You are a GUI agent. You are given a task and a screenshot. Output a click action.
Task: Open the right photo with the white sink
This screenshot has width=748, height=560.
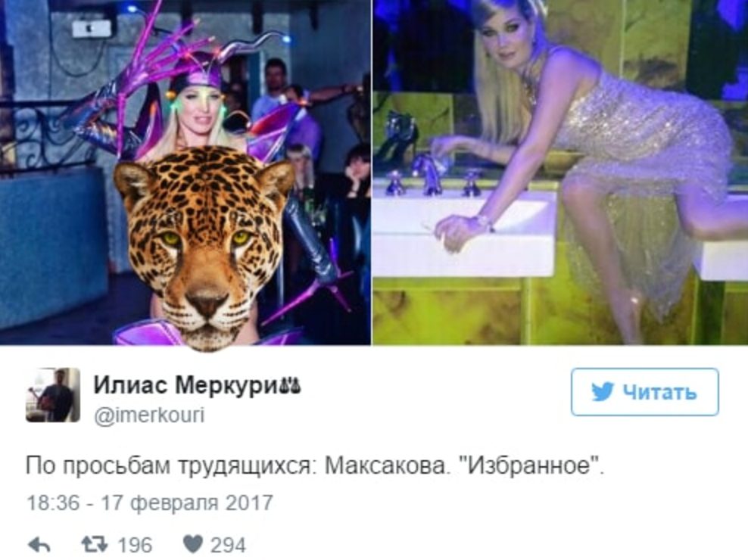point(560,172)
